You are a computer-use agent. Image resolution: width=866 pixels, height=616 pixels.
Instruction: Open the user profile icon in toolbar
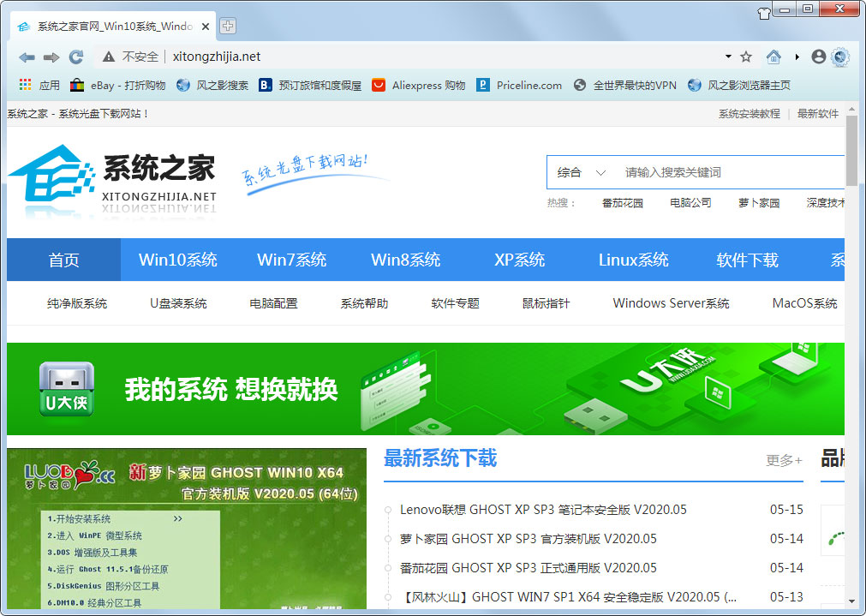[x=818, y=57]
